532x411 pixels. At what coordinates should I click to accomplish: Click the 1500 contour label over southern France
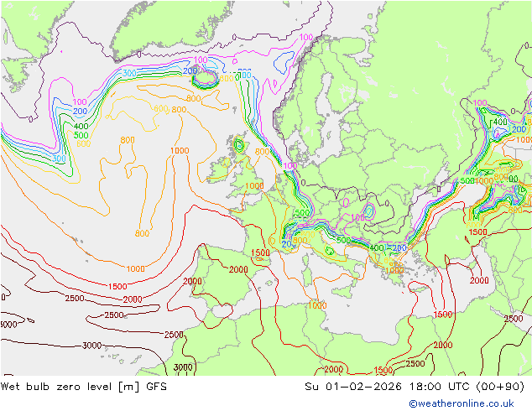coord(260,252)
